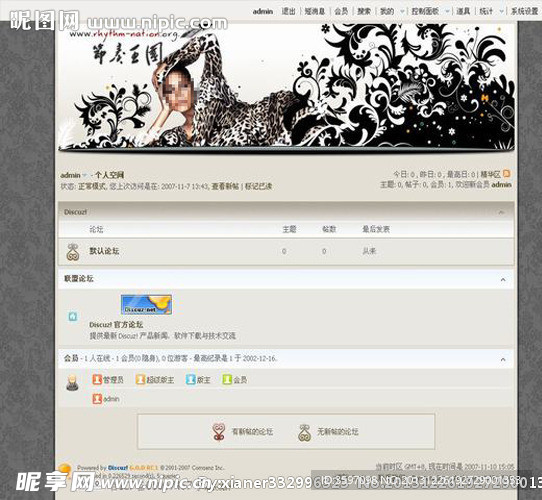This screenshot has width=542, height=500.
Task: Click the 无新帖的论坛 legend icon
Action: (305, 432)
